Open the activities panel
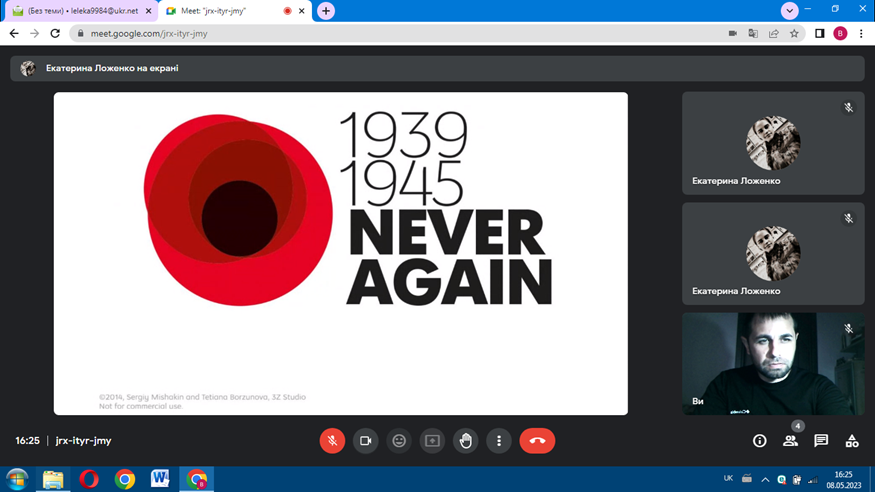 coord(852,440)
